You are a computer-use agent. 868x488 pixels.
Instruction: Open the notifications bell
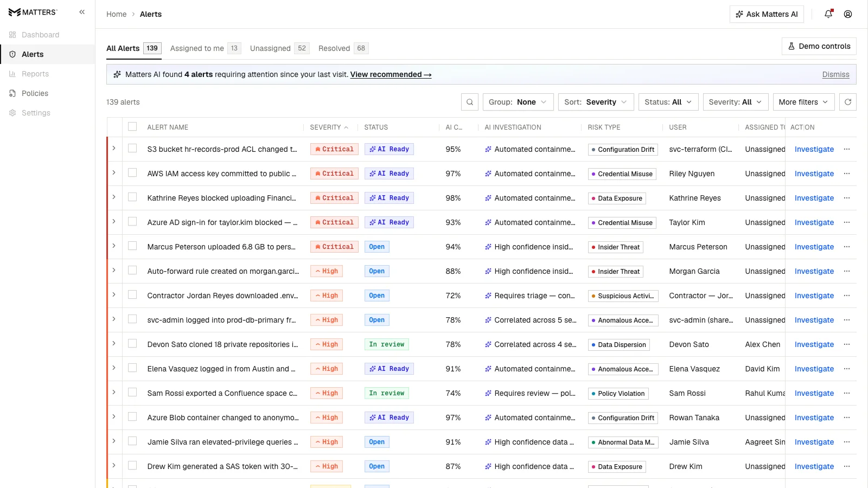[x=828, y=14]
